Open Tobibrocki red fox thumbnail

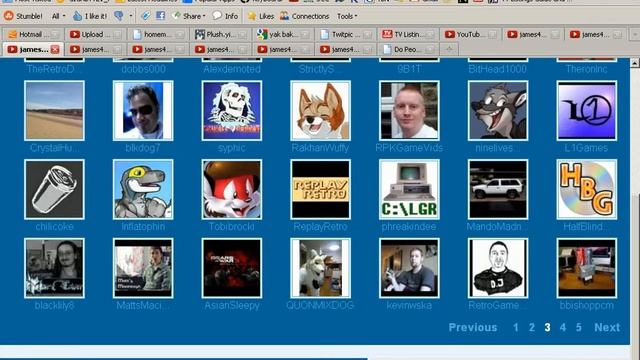(x=232, y=189)
